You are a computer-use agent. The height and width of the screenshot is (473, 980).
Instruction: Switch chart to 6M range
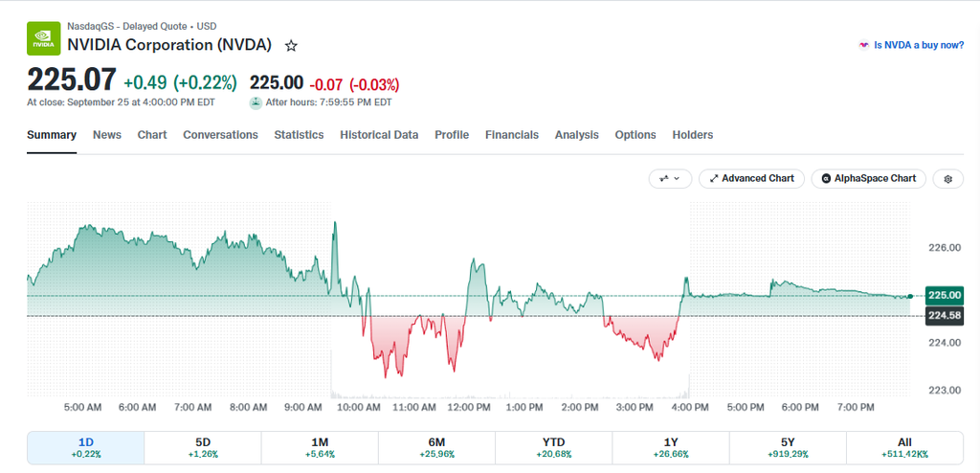click(x=436, y=448)
